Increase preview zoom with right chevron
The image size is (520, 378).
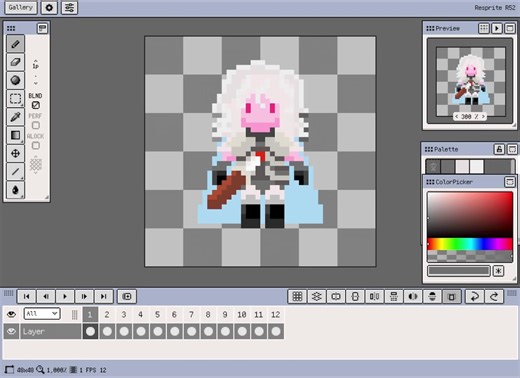pos(483,116)
